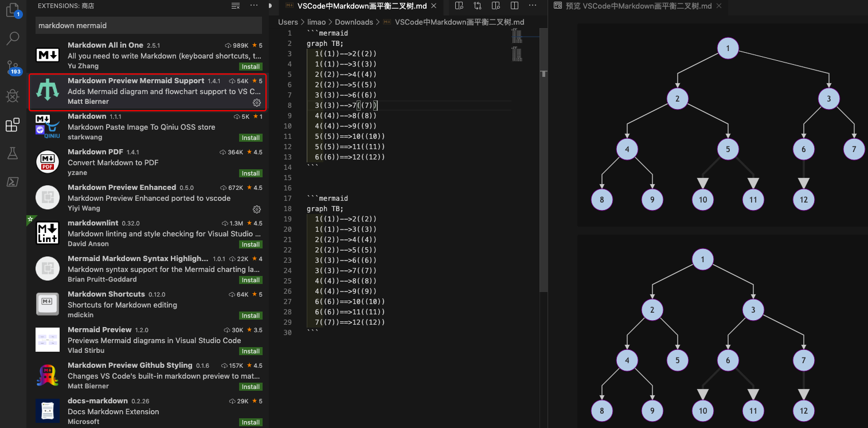Click line number 30 in the editor gutter

(x=288, y=333)
